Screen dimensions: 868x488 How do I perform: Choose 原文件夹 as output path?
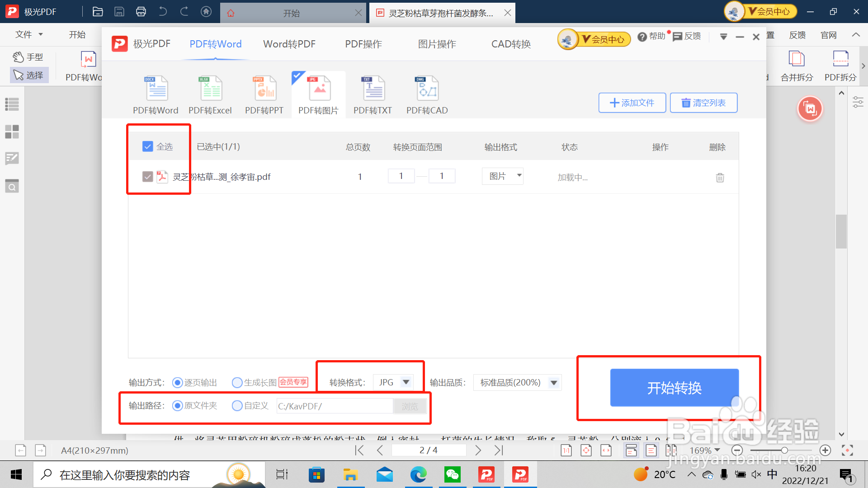178,406
